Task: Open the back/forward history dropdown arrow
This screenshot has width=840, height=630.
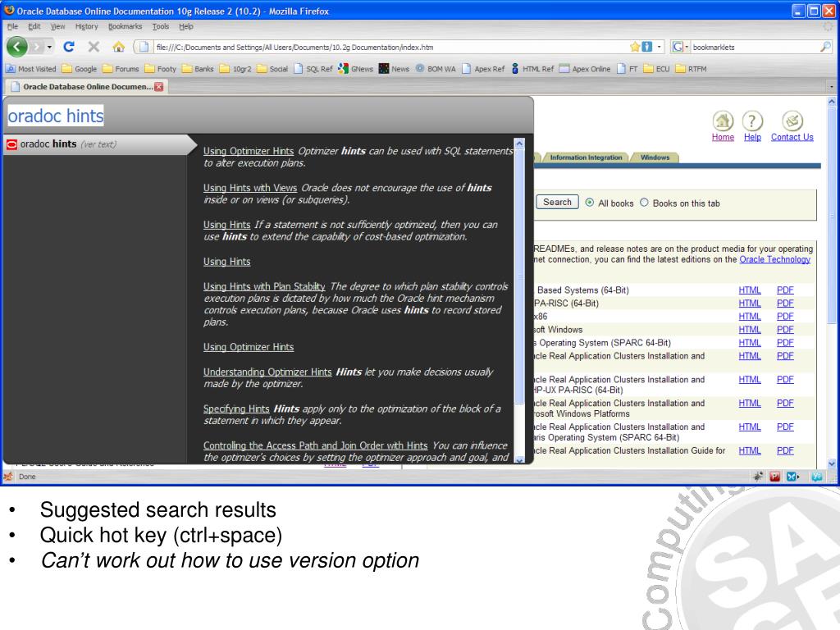Action: click(49, 47)
